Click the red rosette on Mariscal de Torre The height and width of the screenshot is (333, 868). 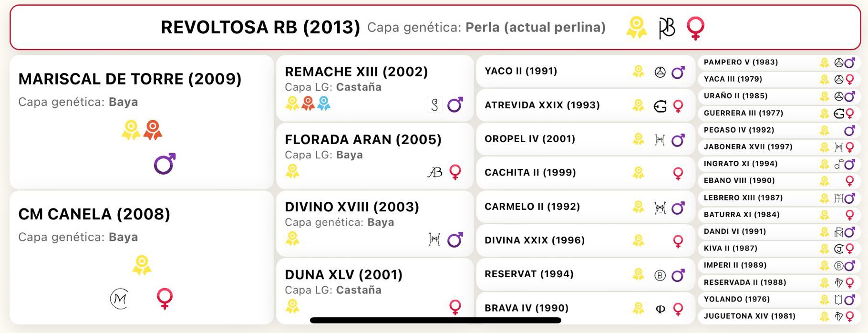pos(153,130)
